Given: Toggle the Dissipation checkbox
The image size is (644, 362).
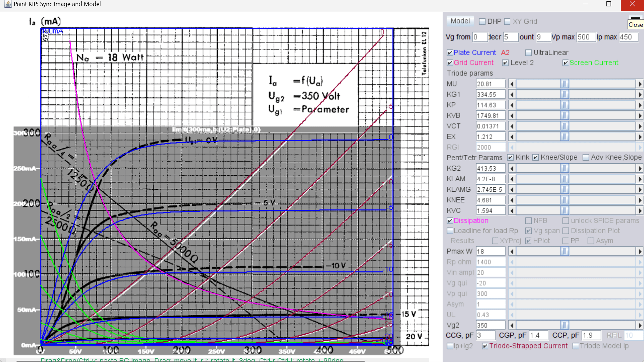Looking at the screenshot, I should pos(450,221).
